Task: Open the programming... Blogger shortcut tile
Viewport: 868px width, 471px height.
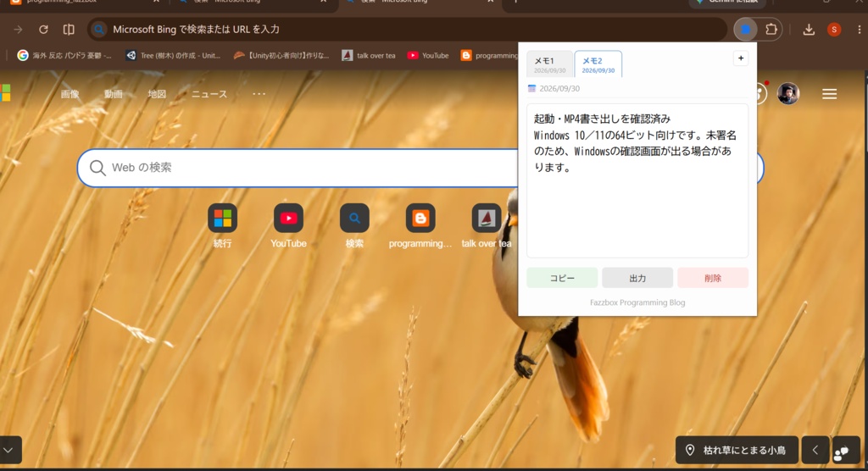Action: [420, 226]
